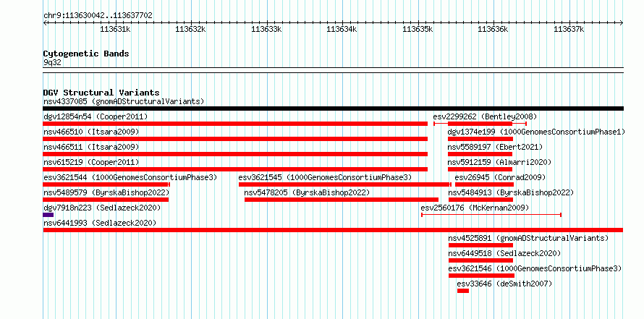644x319 pixels.
Task: Click esv33646 (deSmith2007) label
Action: pos(505,284)
